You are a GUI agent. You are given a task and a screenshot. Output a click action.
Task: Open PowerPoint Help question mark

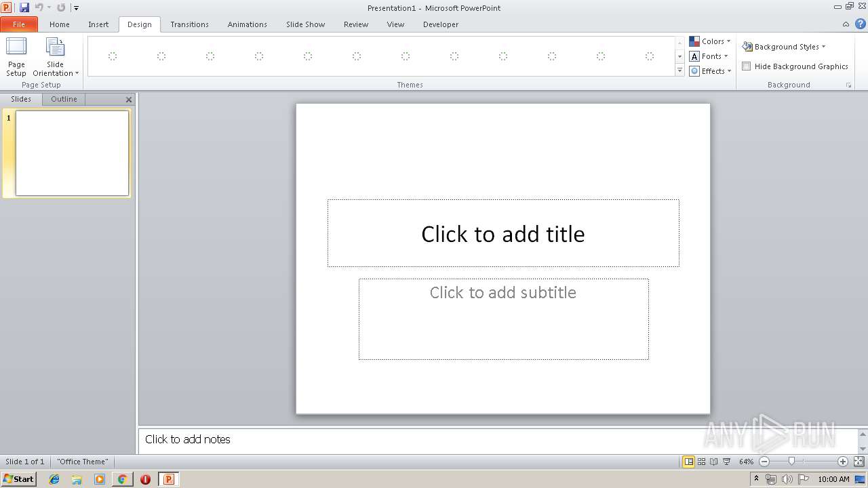[x=860, y=24]
